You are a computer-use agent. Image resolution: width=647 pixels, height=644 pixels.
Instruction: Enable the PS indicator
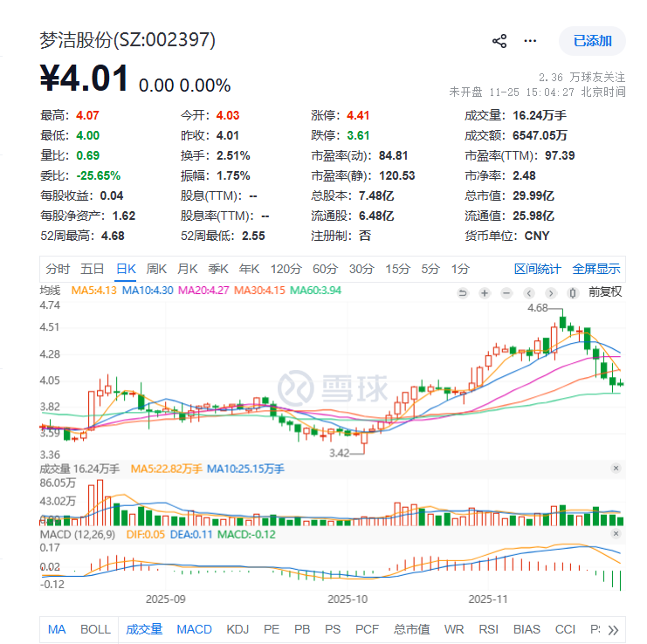pos(333,629)
